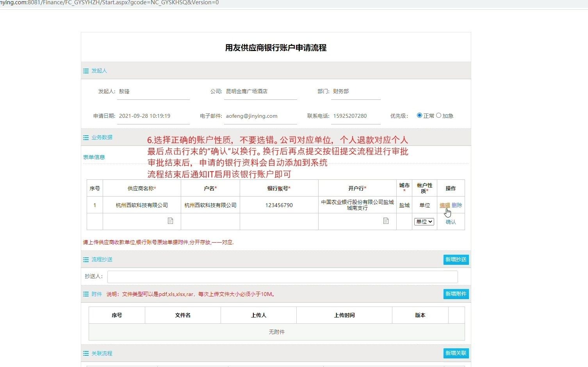This screenshot has height=367, width=588.
Task: Click the 表单信息 label
Action: 94,158
